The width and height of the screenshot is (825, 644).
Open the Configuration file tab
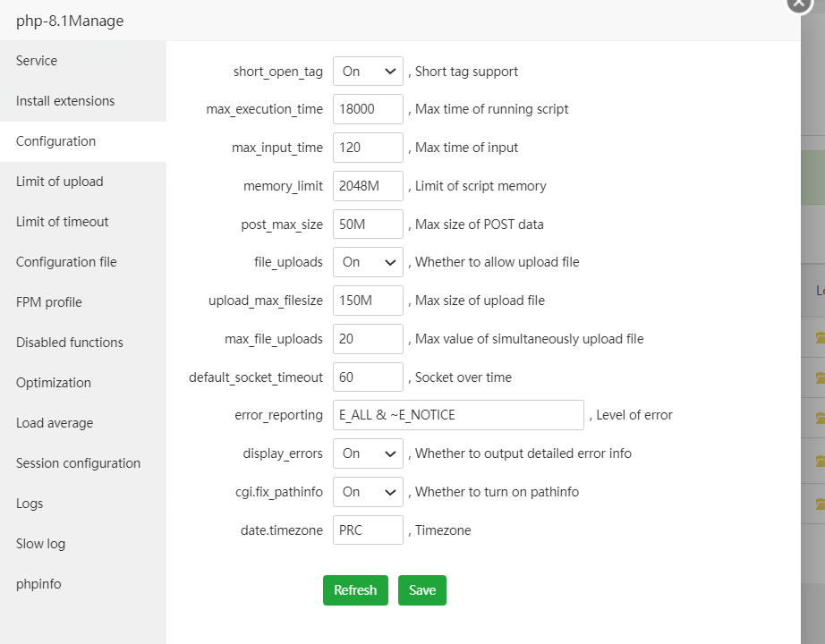coord(66,262)
